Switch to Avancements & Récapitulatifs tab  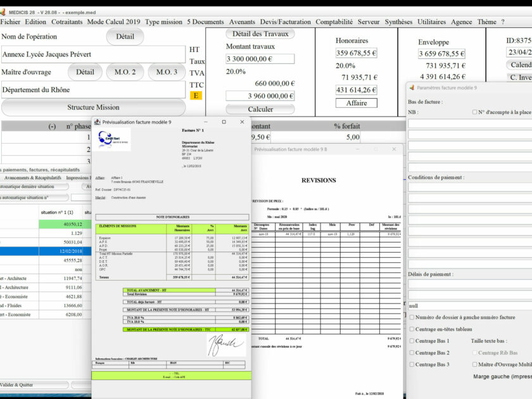(x=32, y=177)
